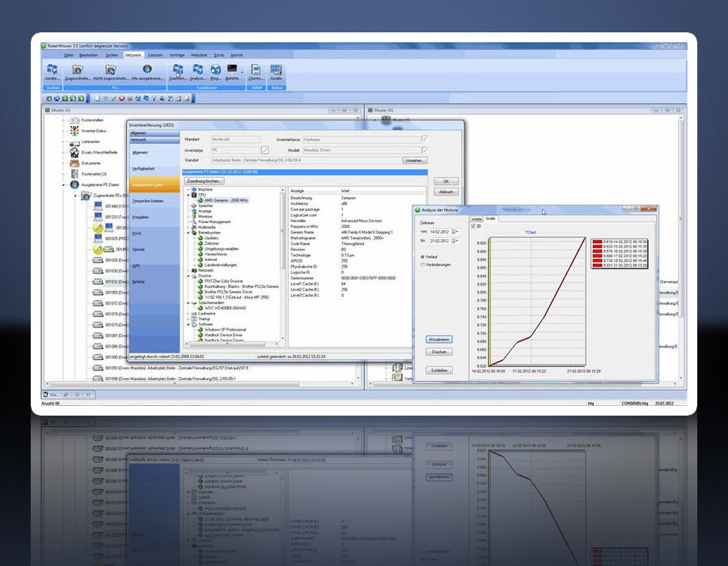
Task: Click the Inventarklasse edit icon
Action: click(x=424, y=139)
